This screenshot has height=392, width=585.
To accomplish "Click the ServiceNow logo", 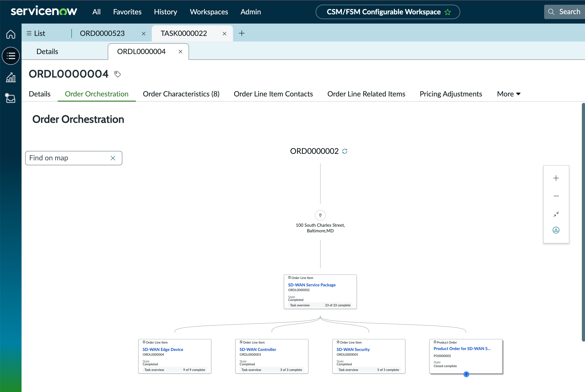I will pos(44,11).
